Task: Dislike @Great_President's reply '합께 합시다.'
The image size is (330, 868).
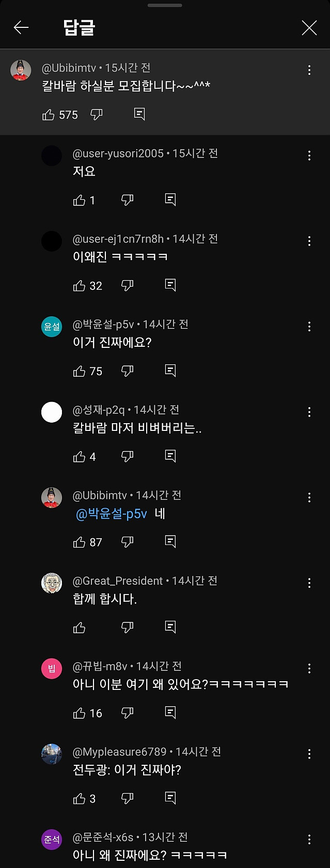Action: coord(127,626)
